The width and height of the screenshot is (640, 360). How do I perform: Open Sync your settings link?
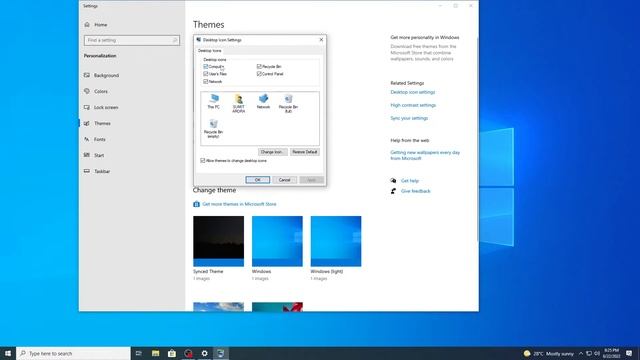pos(409,118)
